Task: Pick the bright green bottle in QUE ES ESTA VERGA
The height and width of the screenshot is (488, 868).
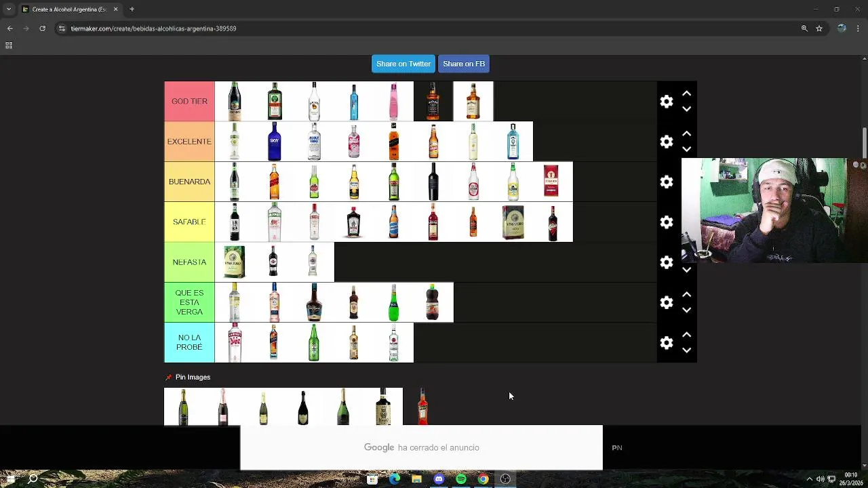Action: tap(393, 302)
